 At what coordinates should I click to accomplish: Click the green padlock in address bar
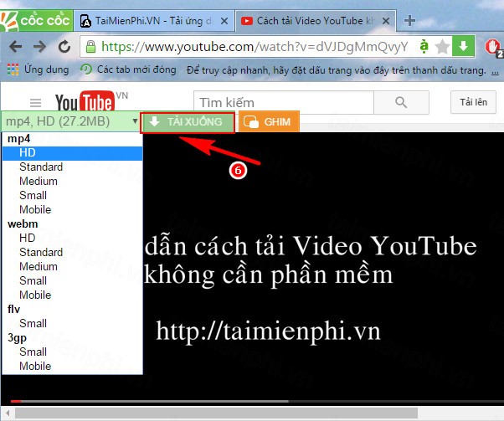(x=91, y=47)
